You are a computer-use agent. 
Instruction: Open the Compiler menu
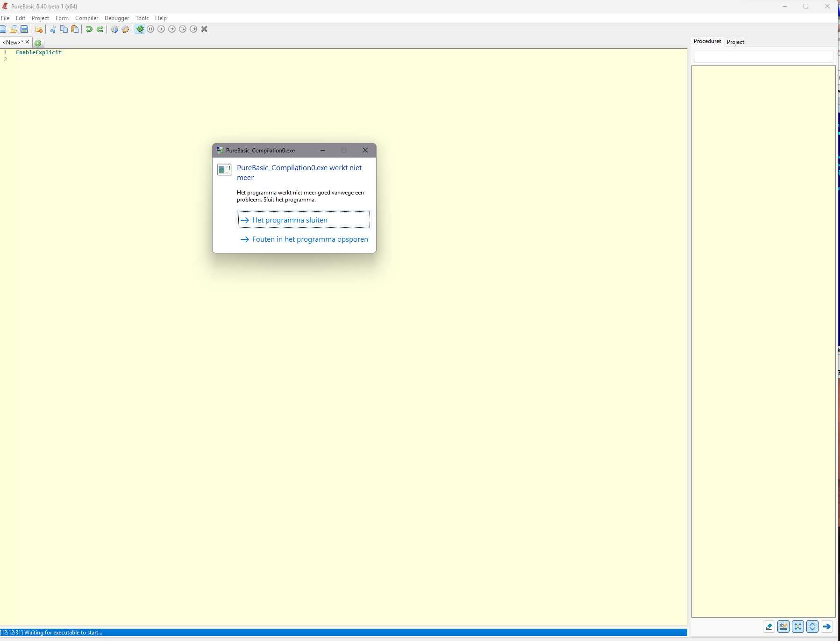click(86, 18)
